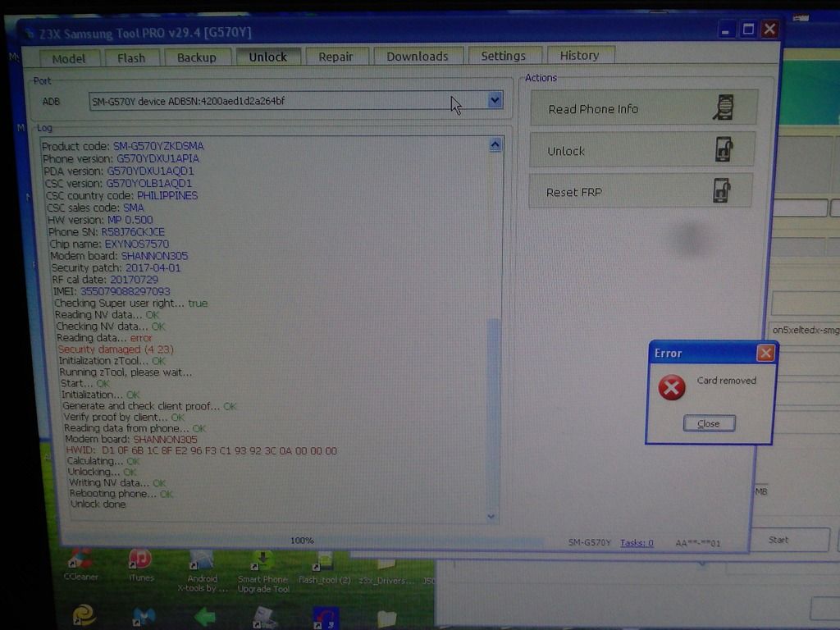840x630 pixels.
Task: Open CCleaner desktop shortcut
Action: tap(80, 565)
